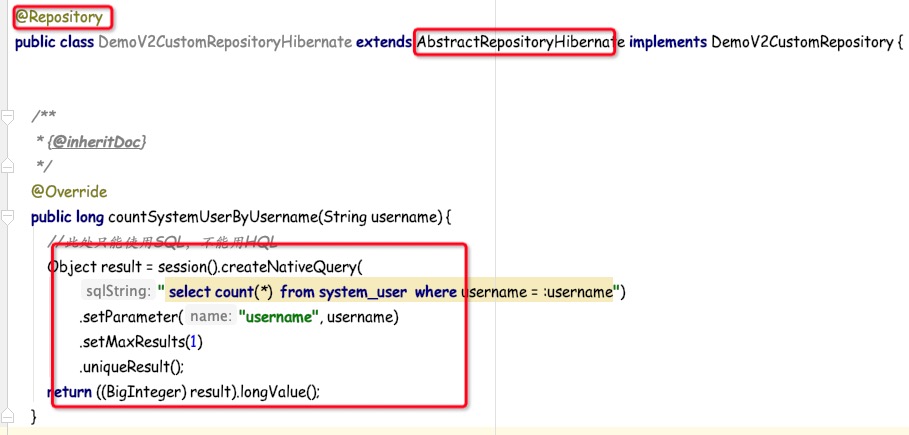Viewport: 909px width, 435px height.
Task: Click the @Override annotation
Action: tap(69, 191)
